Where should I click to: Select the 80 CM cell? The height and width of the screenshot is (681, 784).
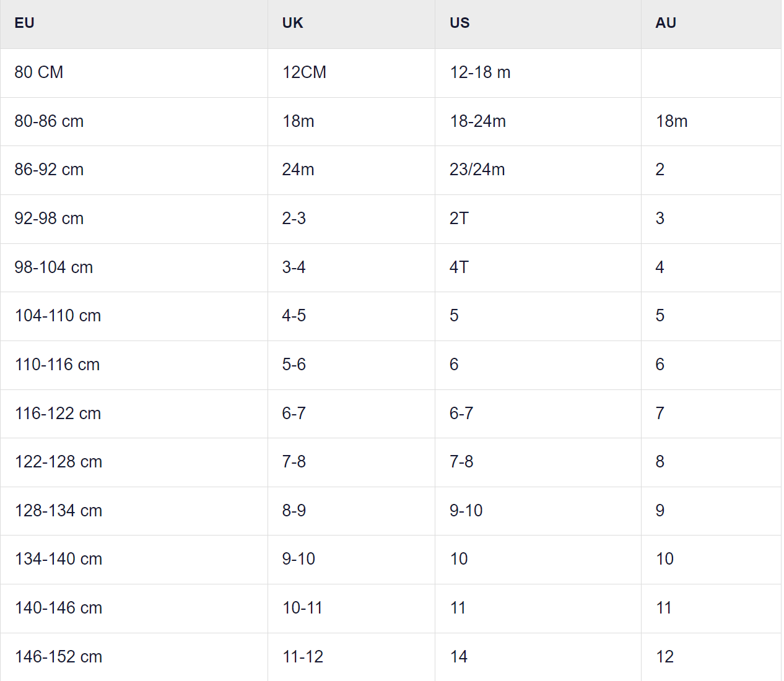[x=39, y=72]
